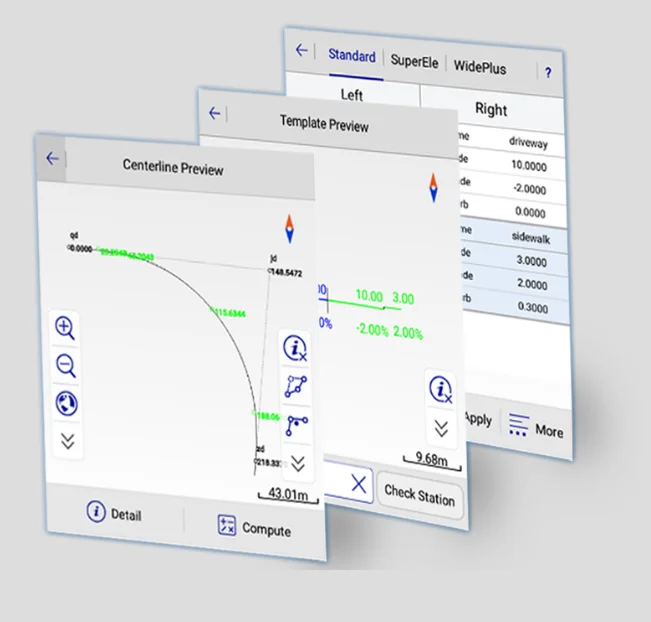Zoom out on the centerline map
This screenshot has height=622, width=651.
click(66, 365)
